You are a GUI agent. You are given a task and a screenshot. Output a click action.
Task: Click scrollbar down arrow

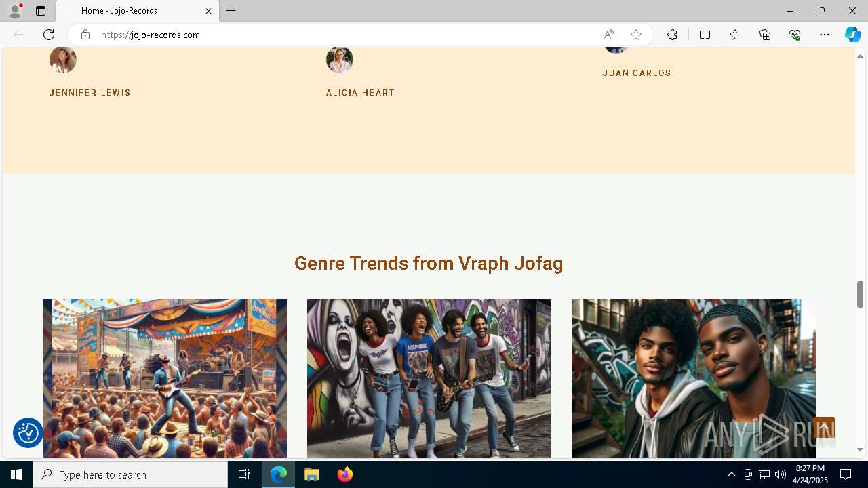point(861,449)
